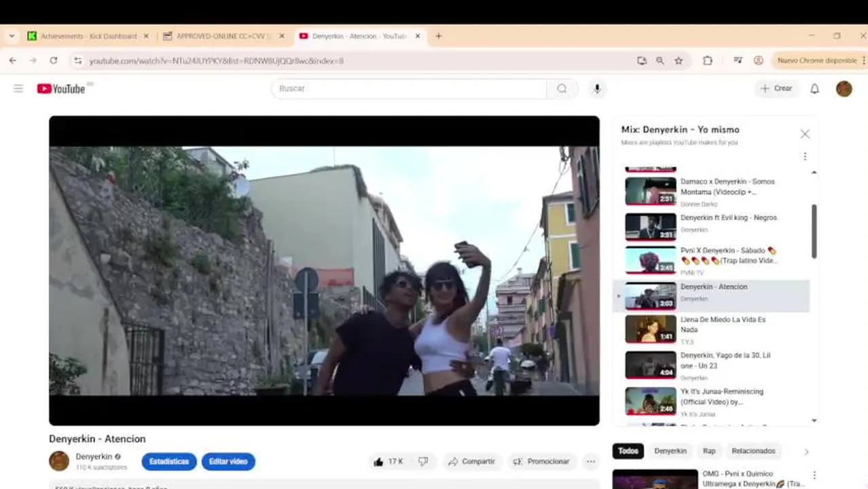The width and height of the screenshot is (868, 489).
Task: Start voice search with the microphone
Action: tap(597, 88)
